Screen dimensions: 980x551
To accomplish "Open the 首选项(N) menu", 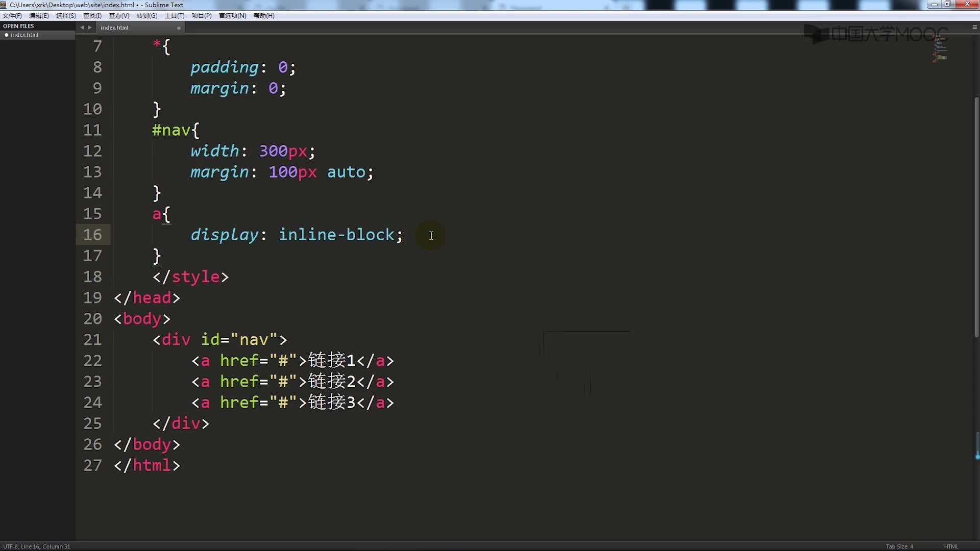I will pyautogui.click(x=232, y=16).
